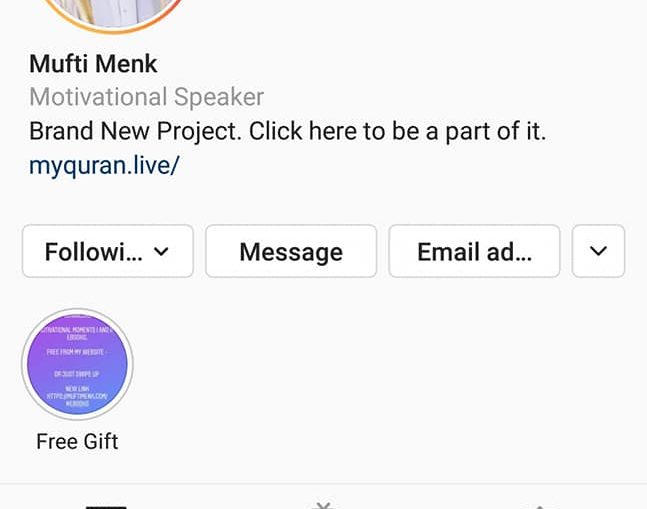The height and width of the screenshot is (509, 647).
Task: View the story from the profile picture
Action: [112, 14]
